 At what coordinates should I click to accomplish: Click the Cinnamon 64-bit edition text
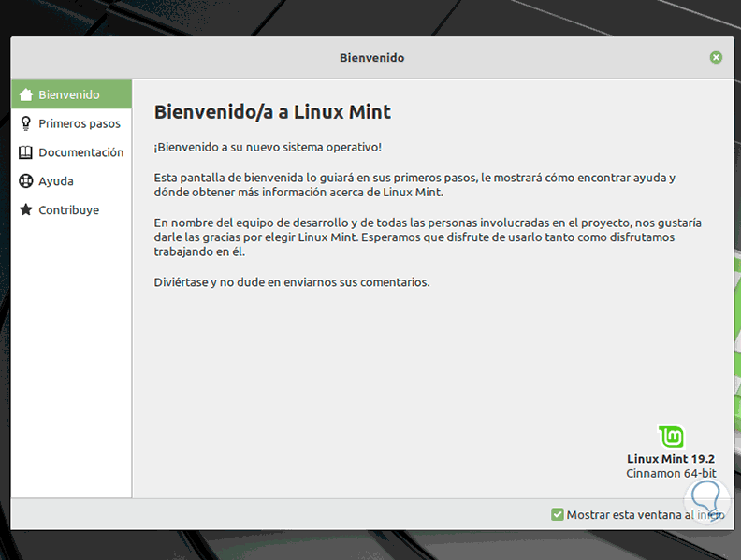coord(671,474)
